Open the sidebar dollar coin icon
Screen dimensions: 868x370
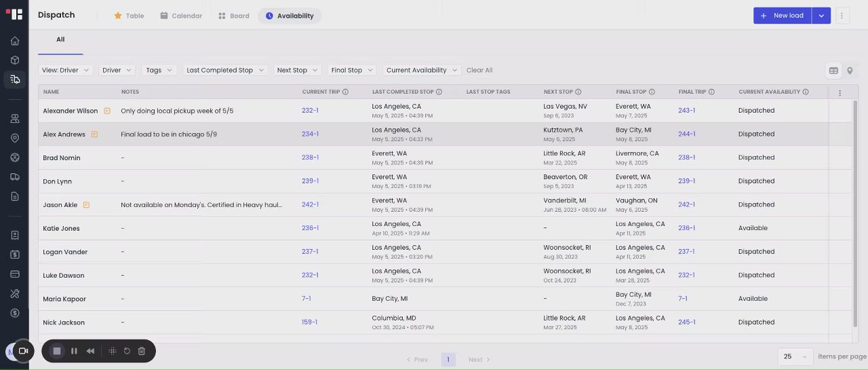pyautogui.click(x=14, y=313)
